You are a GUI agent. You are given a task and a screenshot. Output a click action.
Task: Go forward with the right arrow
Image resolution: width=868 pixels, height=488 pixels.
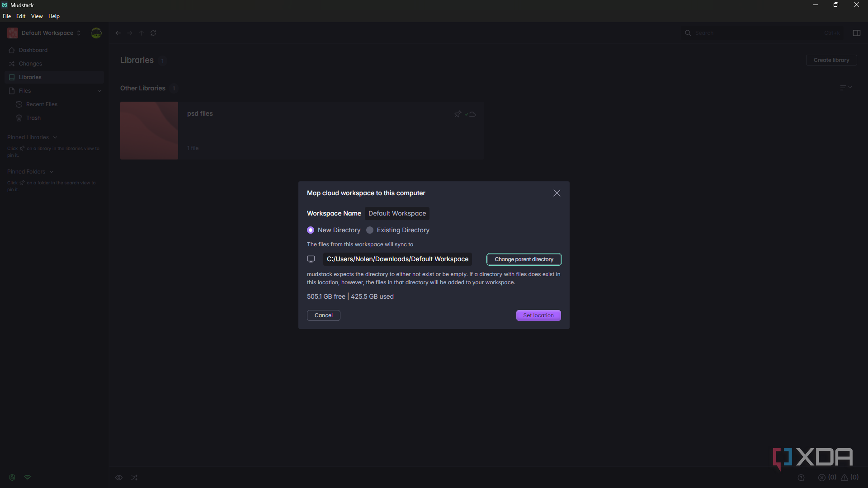130,33
